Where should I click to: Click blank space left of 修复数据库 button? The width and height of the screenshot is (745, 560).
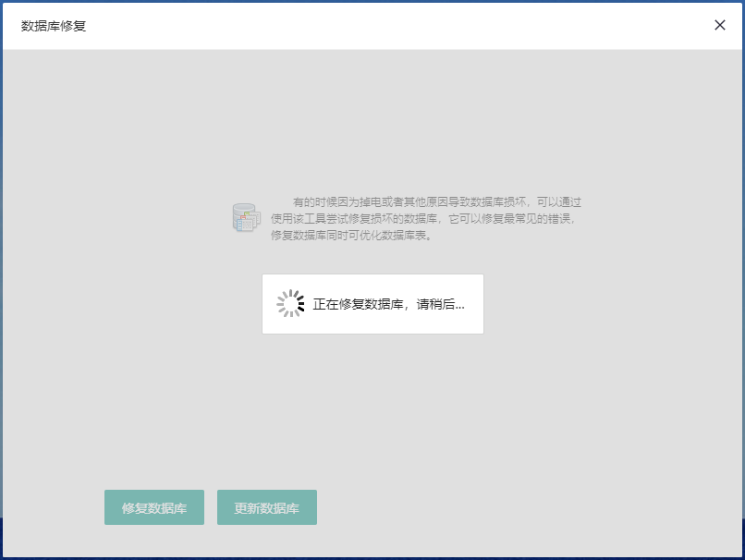[54, 507]
